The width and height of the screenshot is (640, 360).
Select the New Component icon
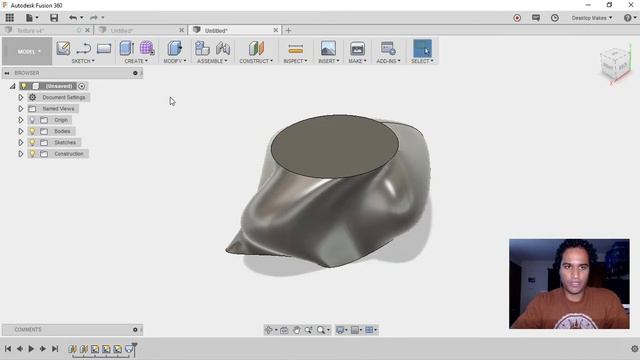pos(202,49)
